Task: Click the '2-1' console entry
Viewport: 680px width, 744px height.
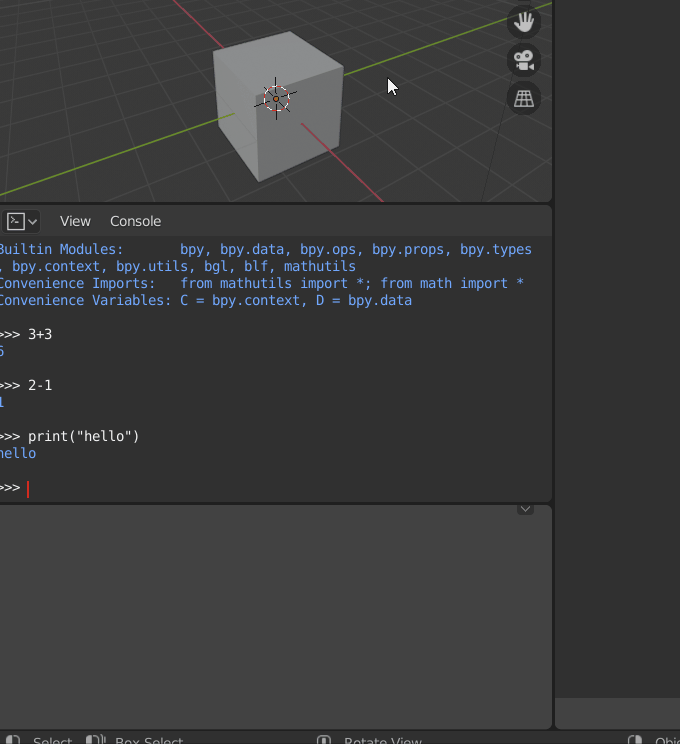Action: (x=40, y=386)
